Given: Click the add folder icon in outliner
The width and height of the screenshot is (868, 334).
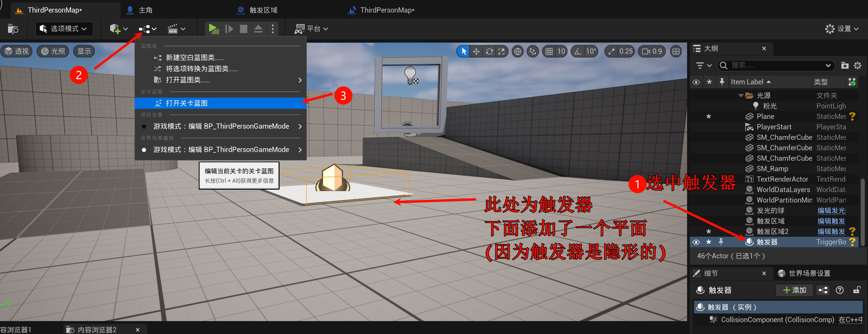Looking at the screenshot, I should [845, 65].
